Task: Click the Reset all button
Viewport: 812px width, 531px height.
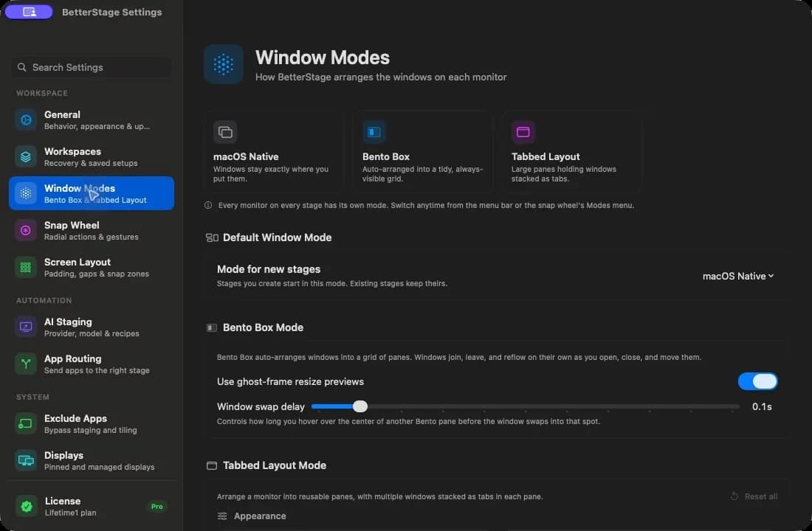Action: click(x=754, y=496)
